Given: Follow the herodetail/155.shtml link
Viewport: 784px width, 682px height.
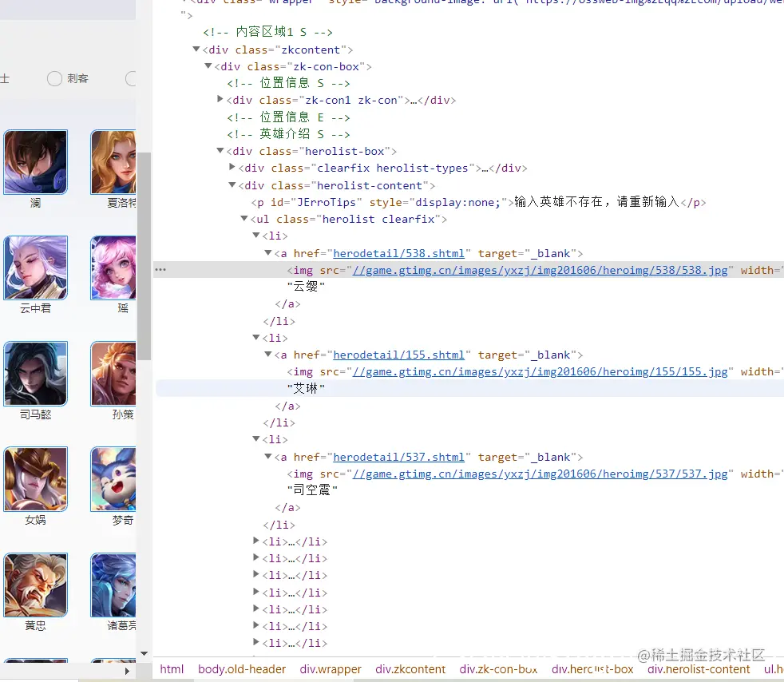Looking at the screenshot, I should coord(398,355).
